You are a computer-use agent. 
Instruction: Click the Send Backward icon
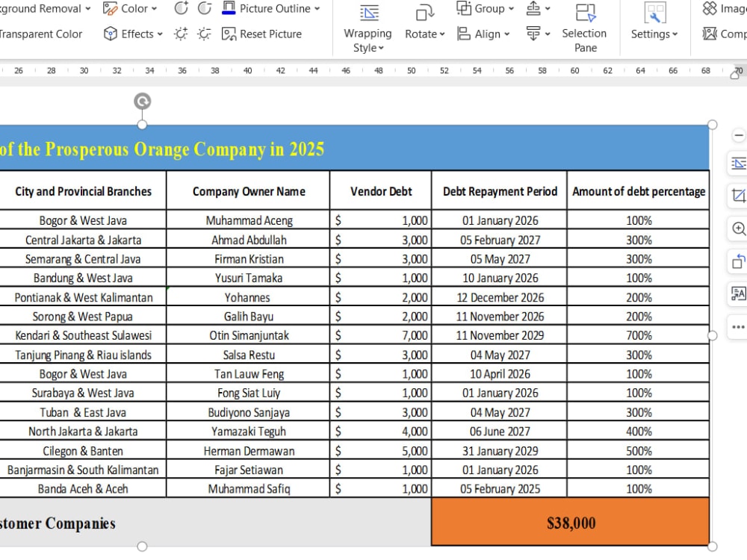pyautogui.click(x=533, y=34)
